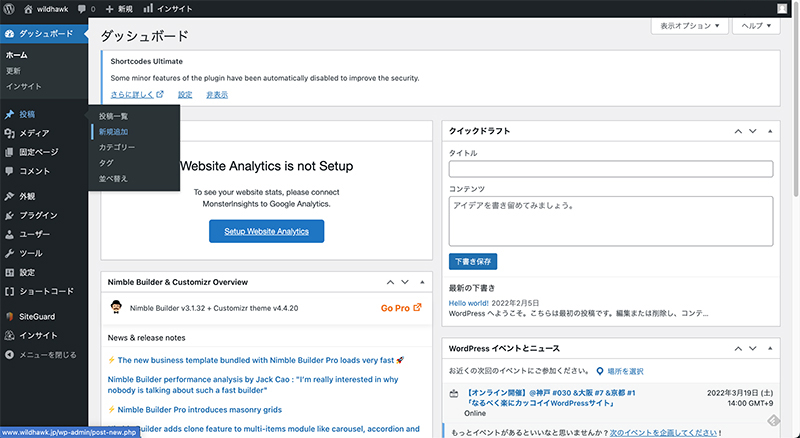Open Media (メディア) in the sidebar
The height and width of the screenshot is (438, 800).
click(34, 133)
